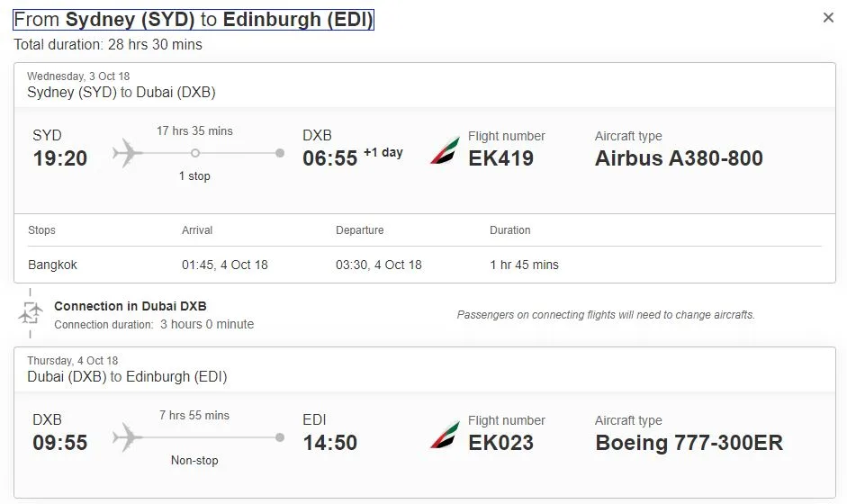Click the '1 stop' label
Viewport: 847px width, 504px height.
pyautogui.click(x=194, y=176)
